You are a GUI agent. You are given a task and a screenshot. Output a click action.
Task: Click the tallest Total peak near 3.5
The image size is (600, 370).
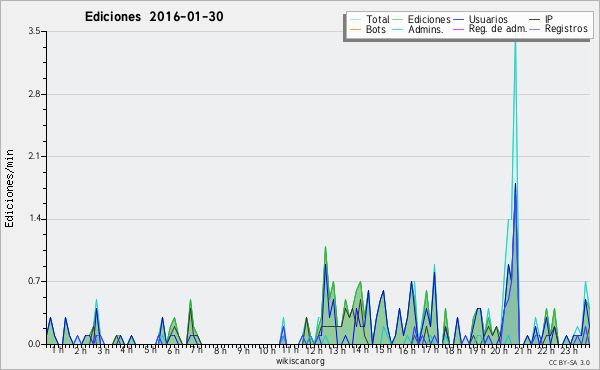coord(515,41)
